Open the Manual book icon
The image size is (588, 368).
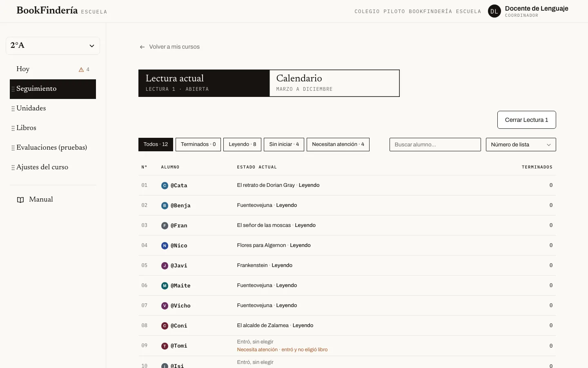pos(20,200)
